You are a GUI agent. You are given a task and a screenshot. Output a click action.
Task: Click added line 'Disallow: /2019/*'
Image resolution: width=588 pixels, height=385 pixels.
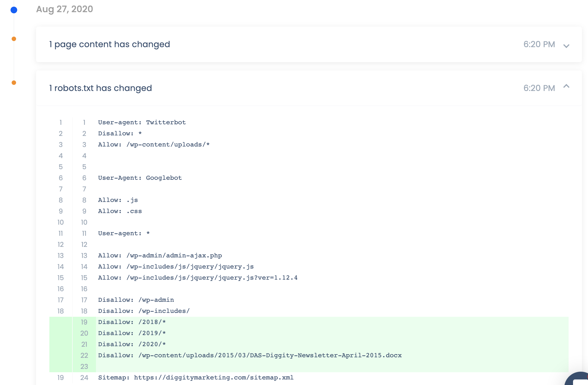[132, 333]
